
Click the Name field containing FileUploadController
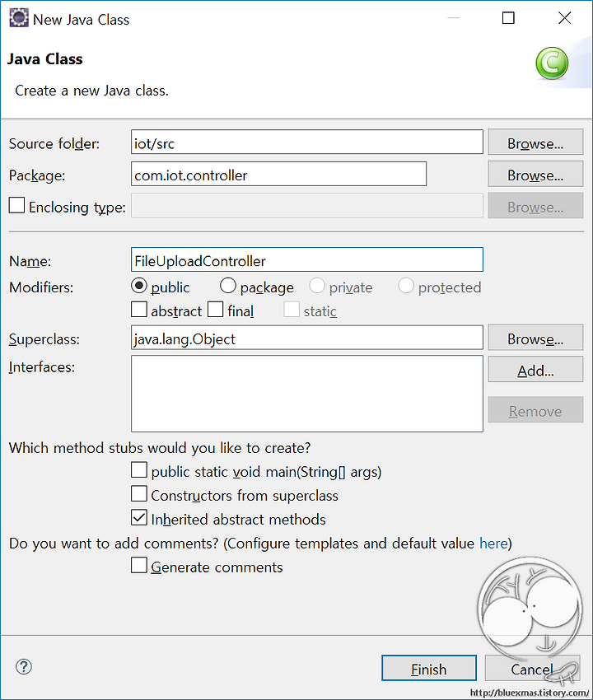point(307,259)
